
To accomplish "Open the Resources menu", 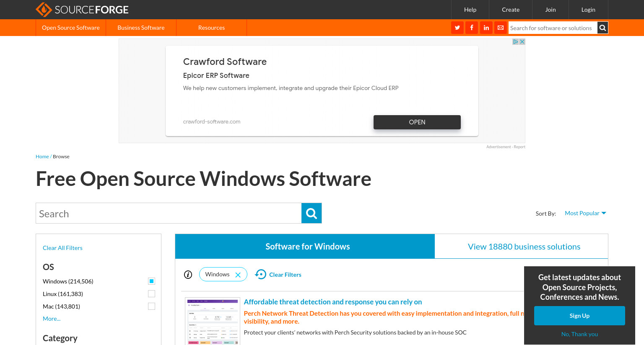I will (x=211, y=28).
